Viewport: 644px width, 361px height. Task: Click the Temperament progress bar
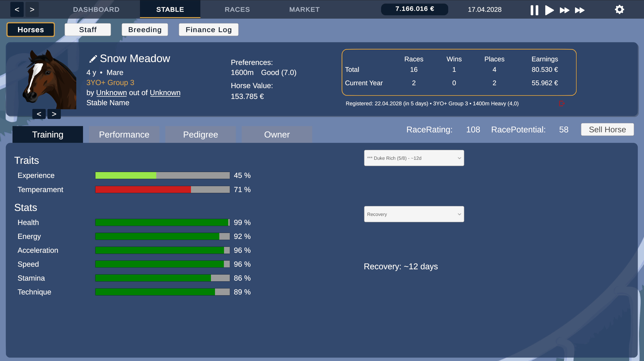(162, 189)
